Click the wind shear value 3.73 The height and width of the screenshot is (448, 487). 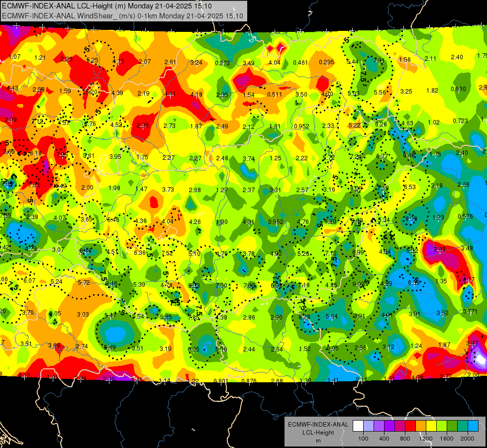pos(168,189)
